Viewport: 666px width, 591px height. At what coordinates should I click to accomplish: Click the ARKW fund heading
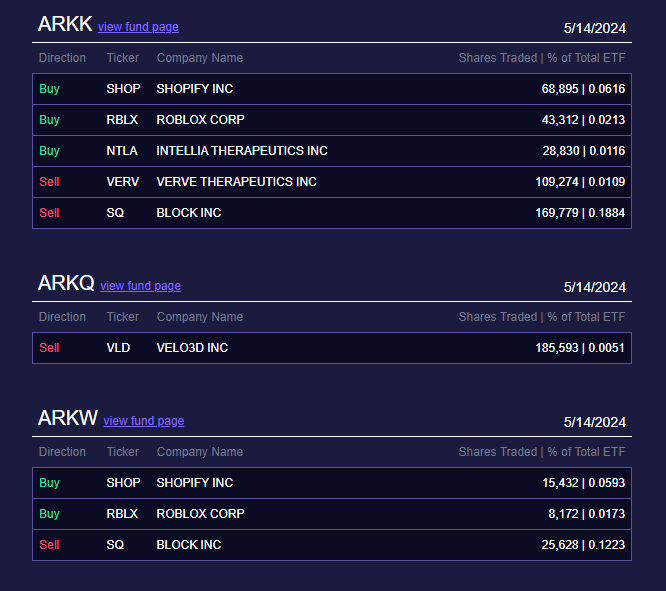[68, 418]
